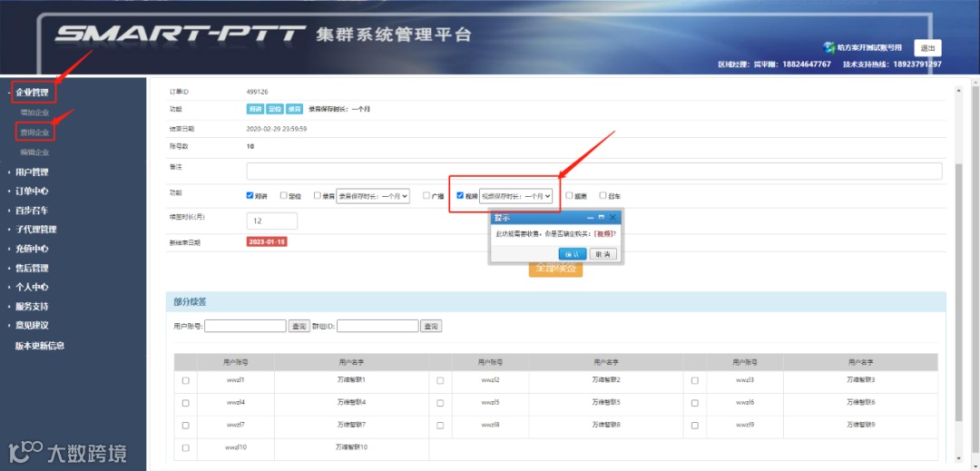The image size is (980, 471).
Task: Check the row for wwzl6
Action: coord(694,404)
